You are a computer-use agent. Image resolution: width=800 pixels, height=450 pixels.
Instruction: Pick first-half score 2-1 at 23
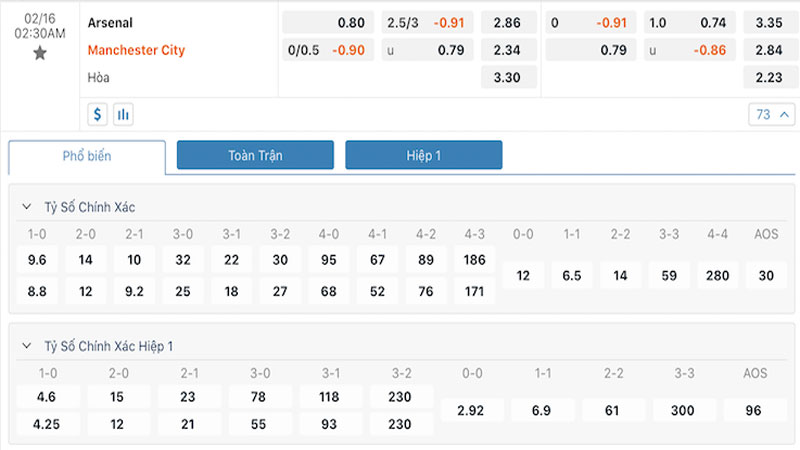coord(189,397)
